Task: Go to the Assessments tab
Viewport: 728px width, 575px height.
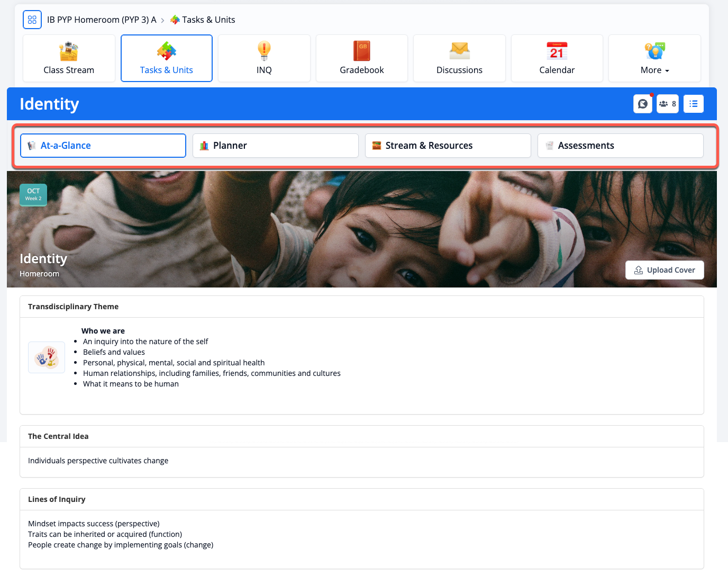Action: point(620,146)
